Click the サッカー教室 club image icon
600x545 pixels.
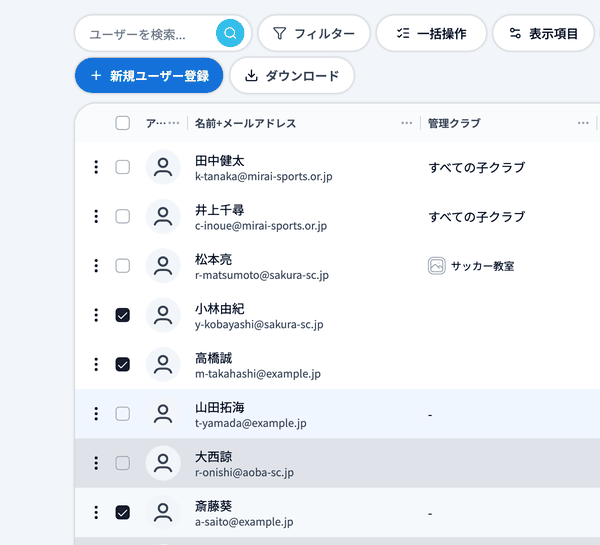(437, 266)
